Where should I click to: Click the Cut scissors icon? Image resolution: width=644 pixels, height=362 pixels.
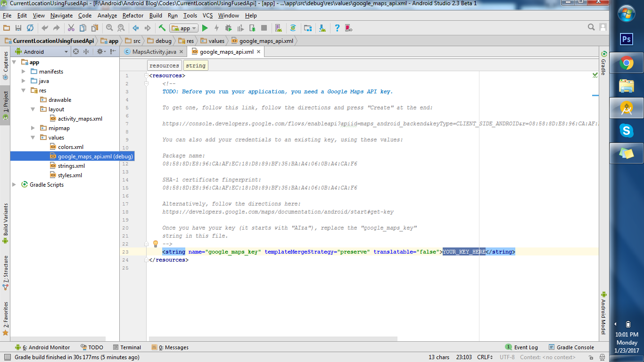click(71, 28)
